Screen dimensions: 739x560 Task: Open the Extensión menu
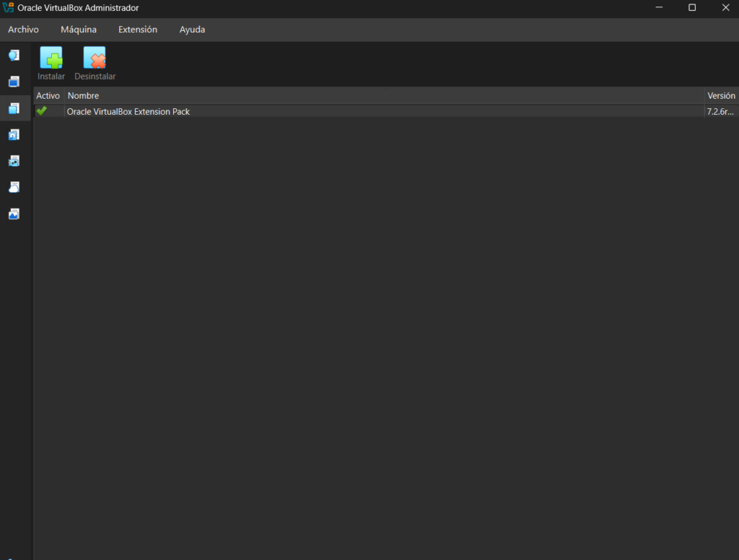(x=137, y=30)
